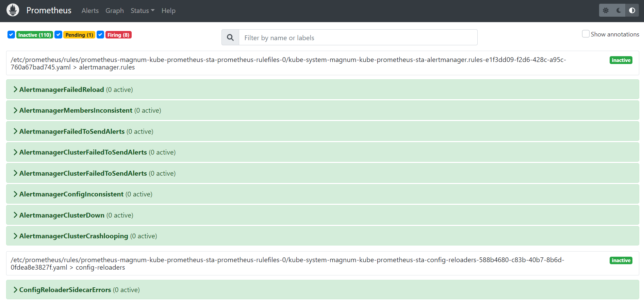Toggle the Inactive (110) checkbox
This screenshot has width=644, height=303.
tap(11, 35)
